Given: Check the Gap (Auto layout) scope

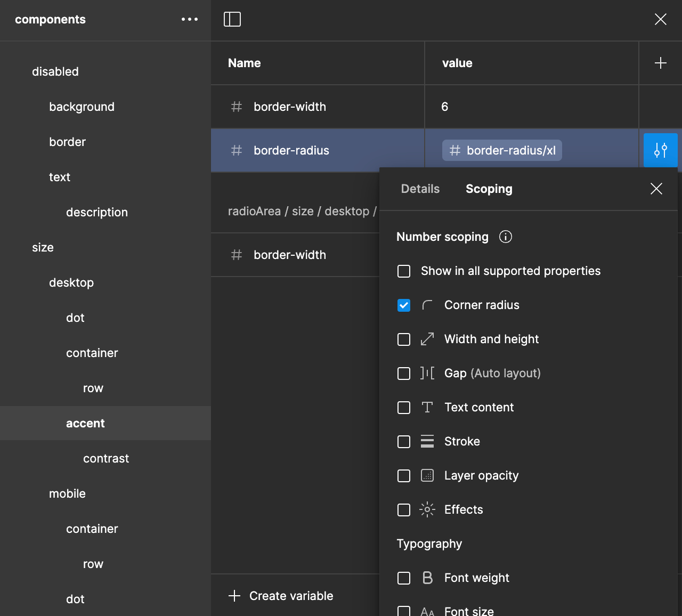Looking at the screenshot, I should tap(404, 374).
